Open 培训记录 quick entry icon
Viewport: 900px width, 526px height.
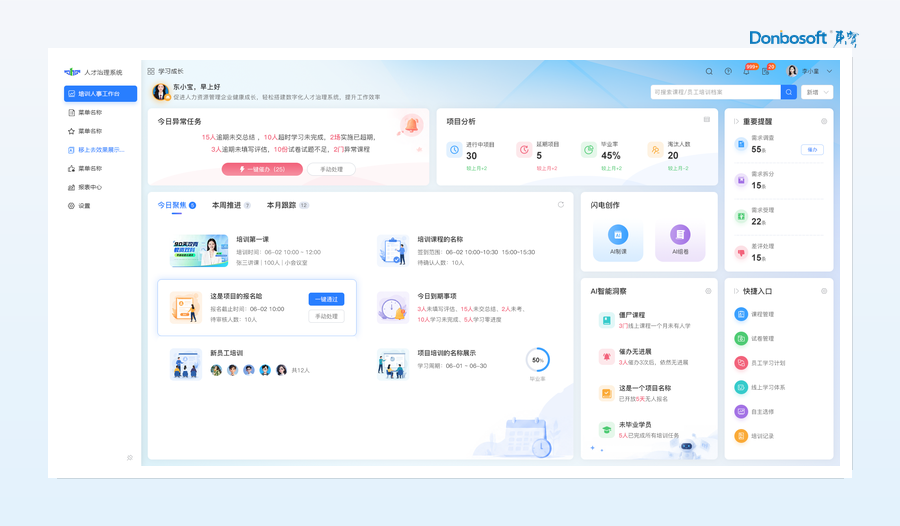coord(741,436)
